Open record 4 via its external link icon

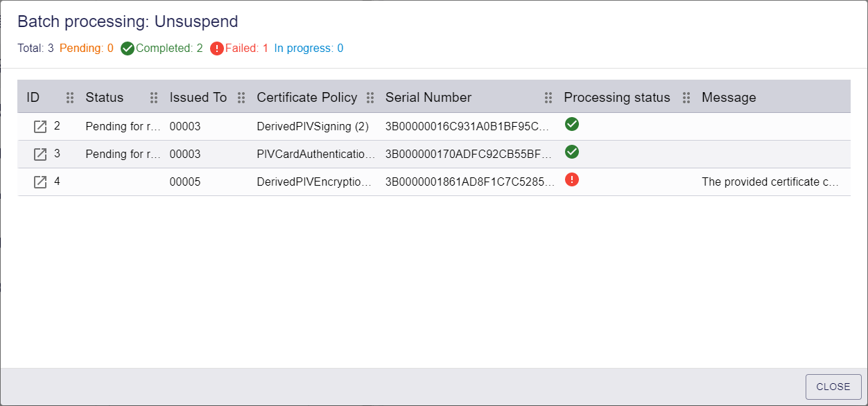[x=40, y=182]
